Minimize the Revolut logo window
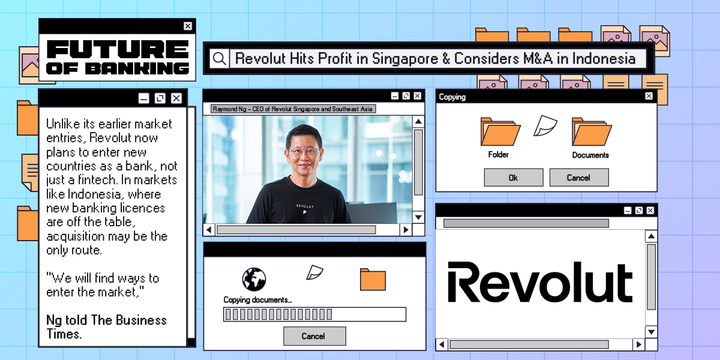This screenshot has width=720, height=360. pos(628,210)
